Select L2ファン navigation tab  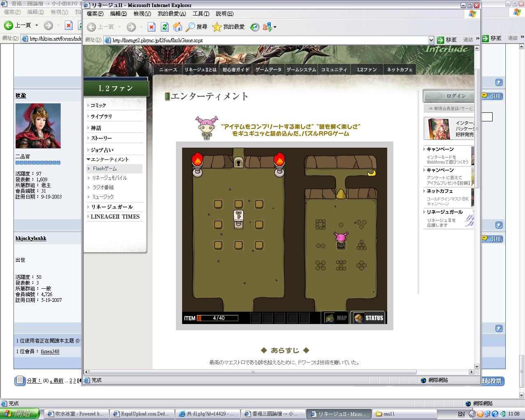point(367,70)
